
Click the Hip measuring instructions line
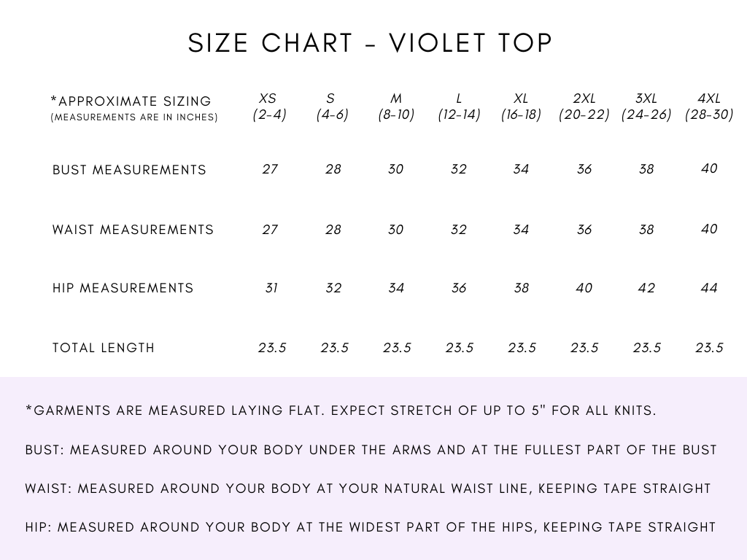point(370,527)
